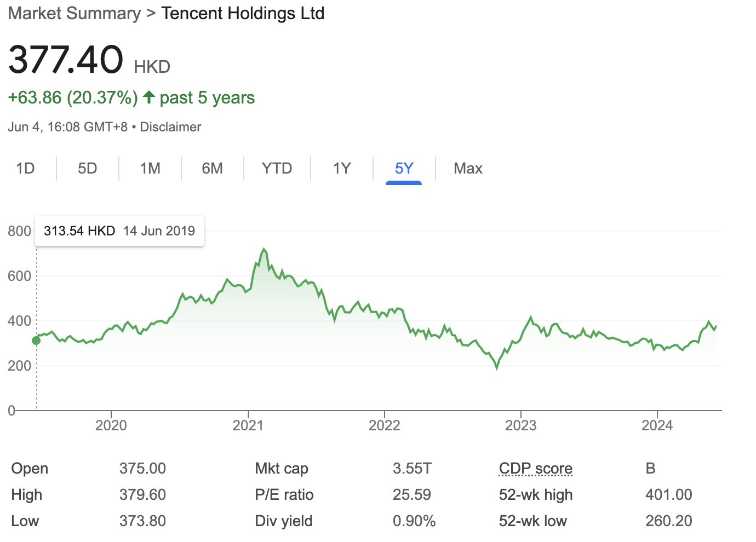Click the Tencent Holdings Ltd title
Image resolution: width=756 pixels, height=542 pixels.
click(x=243, y=13)
